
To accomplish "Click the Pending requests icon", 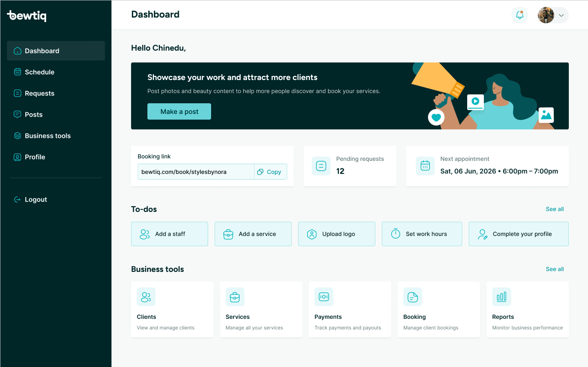I will (321, 166).
